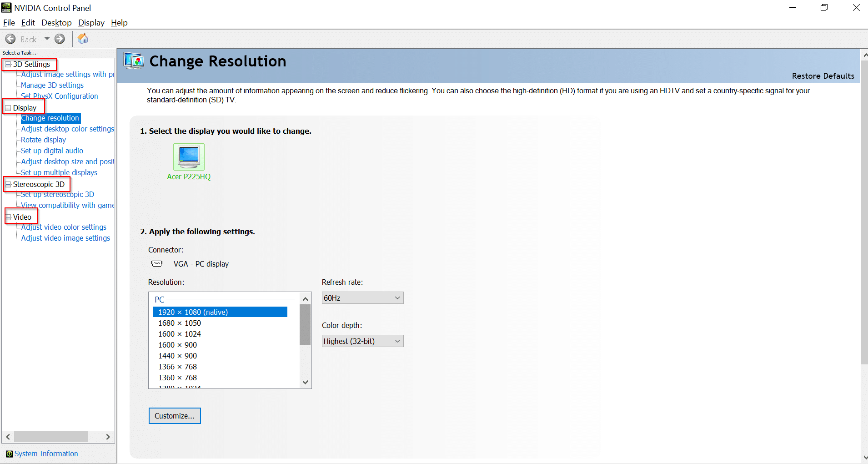
Task: Click the NVIDIA Control Panel title icon
Action: [x=6, y=8]
